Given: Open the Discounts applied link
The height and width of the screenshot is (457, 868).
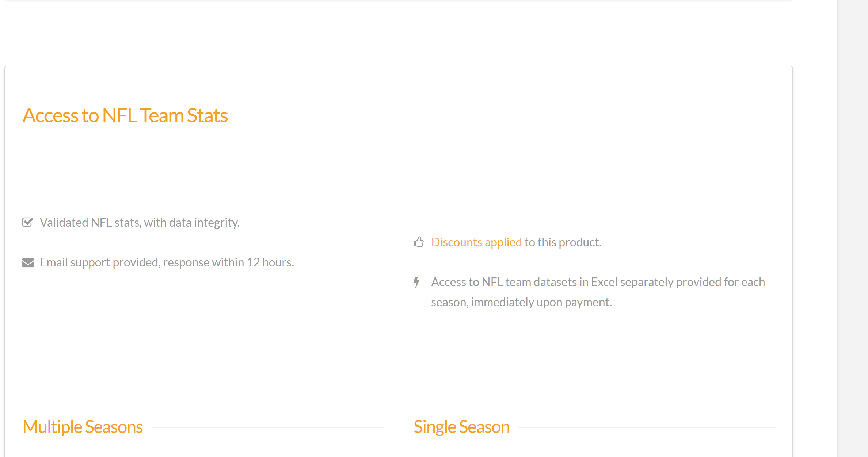Looking at the screenshot, I should click(x=476, y=242).
